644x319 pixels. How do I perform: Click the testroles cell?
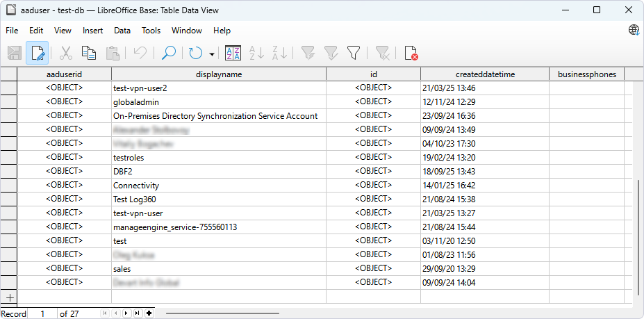pyautogui.click(x=219, y=158)
